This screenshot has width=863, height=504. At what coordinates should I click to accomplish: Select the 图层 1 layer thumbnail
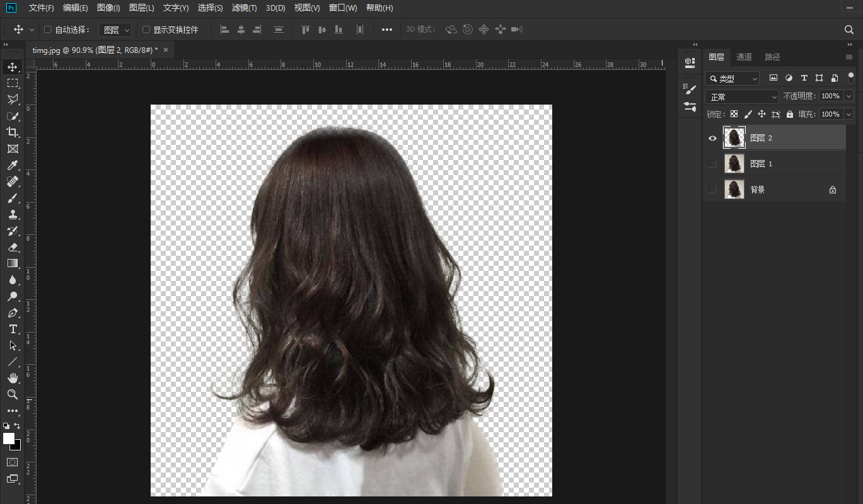coord(734,164)
